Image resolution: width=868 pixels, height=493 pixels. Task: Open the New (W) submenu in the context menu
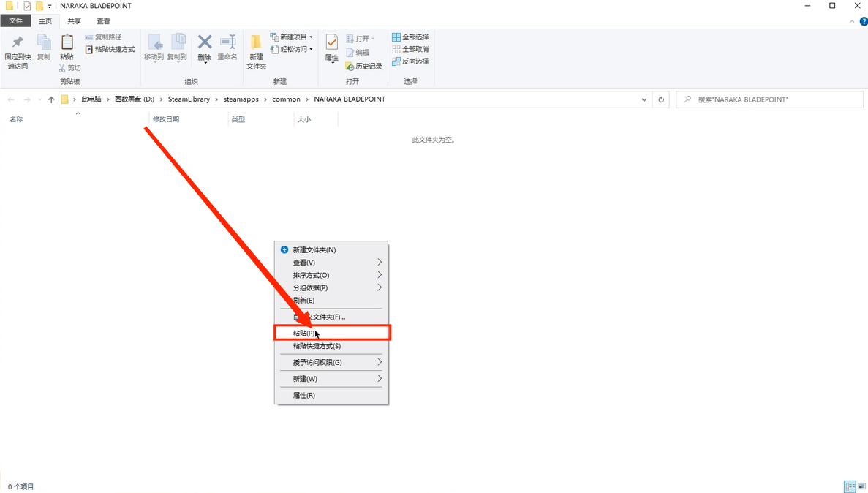(x=331, y=379)
